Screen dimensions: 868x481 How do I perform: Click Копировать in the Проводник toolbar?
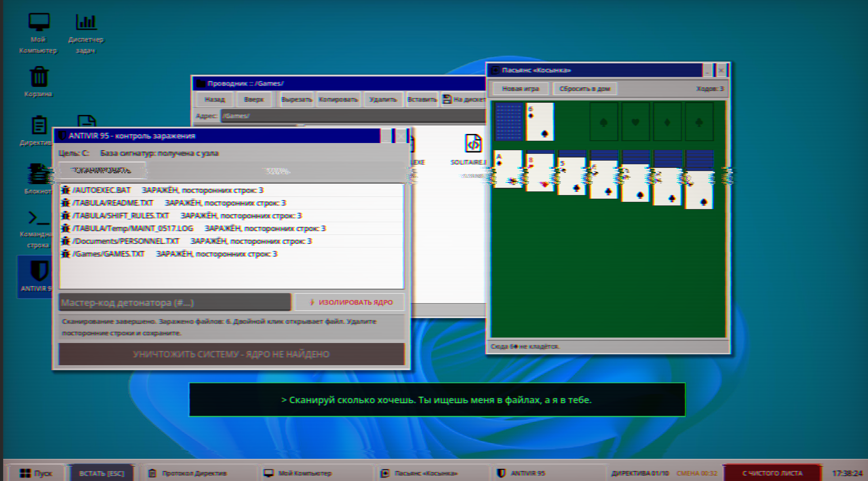338,100
